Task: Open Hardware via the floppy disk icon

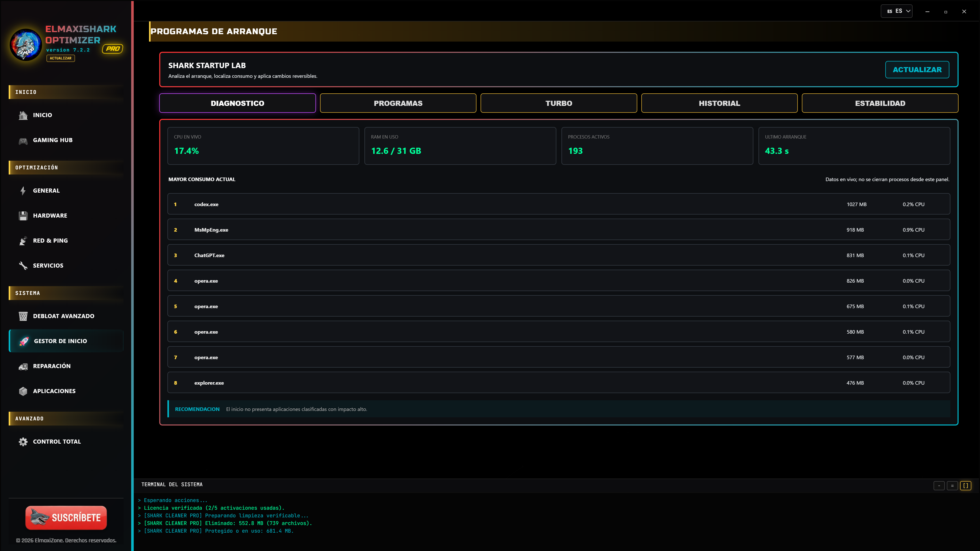Action: pos(23,216)
